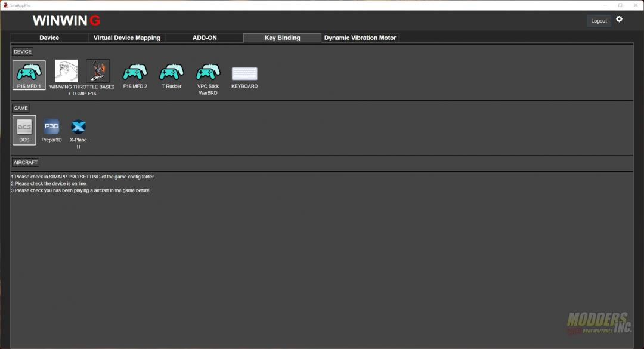
Task: Open the Virtual Device Mapping tab
Action: pos(127,38)
